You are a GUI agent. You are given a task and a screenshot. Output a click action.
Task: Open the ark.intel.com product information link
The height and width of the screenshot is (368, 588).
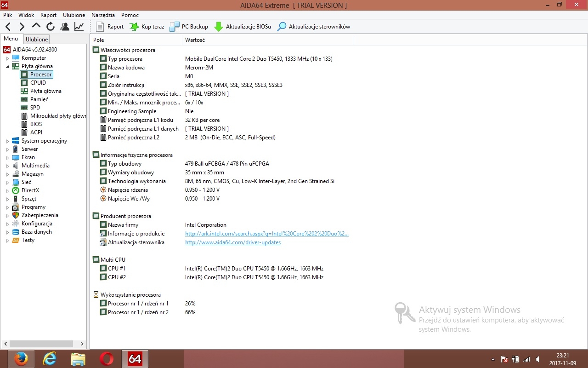point(267,234)
